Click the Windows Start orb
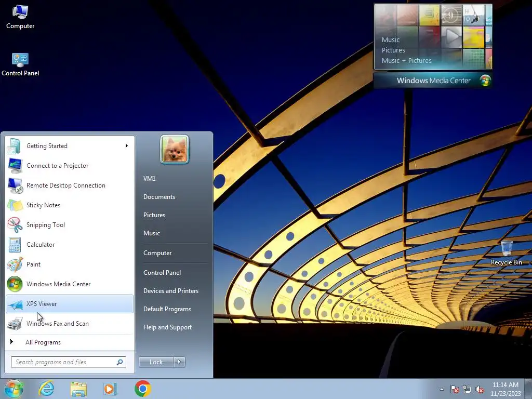Image resolution: width=532 pixels, height=399 pixels. [x=14, y=389]
